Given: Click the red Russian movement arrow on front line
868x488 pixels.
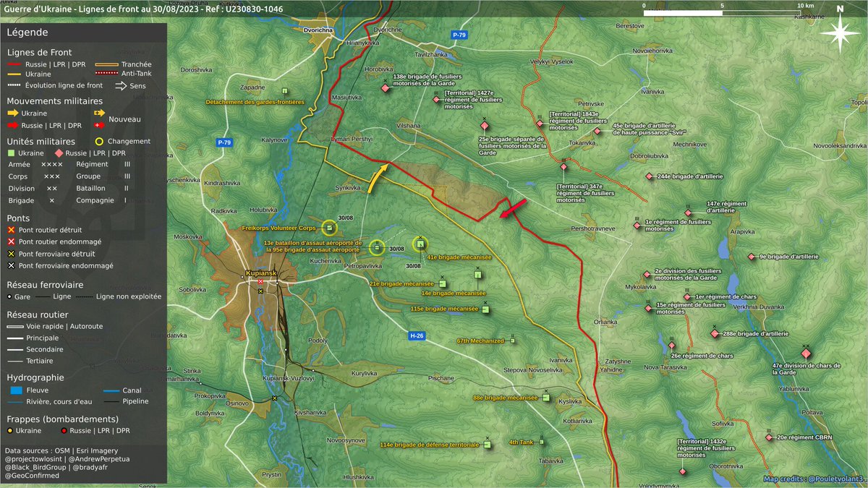Looking at the screenshot, I should coord(512,207).
